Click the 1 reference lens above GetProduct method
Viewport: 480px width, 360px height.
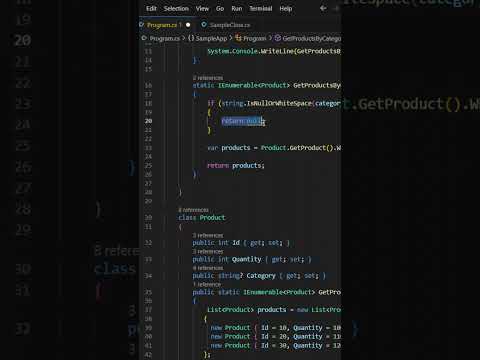pyautogui.click(x=207, y=284)
